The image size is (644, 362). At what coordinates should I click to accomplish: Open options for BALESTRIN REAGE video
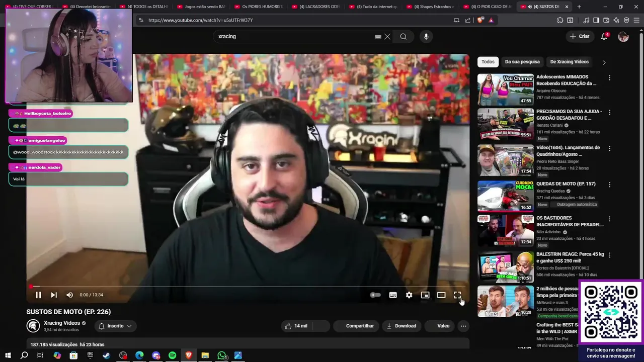pos(609,255)
